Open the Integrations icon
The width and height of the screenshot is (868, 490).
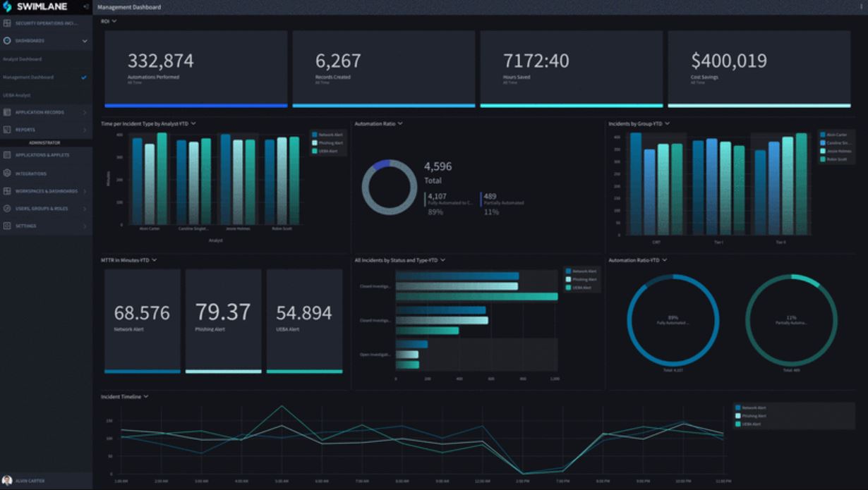point(7,173)
